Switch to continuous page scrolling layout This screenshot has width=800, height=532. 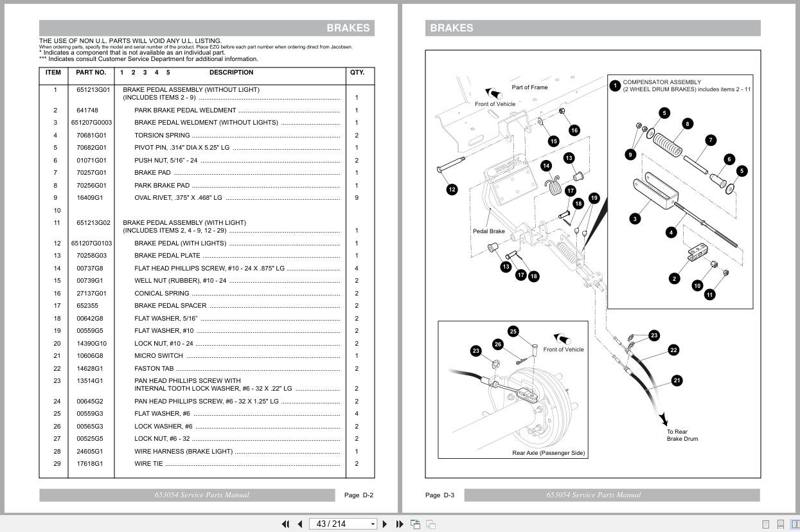pyautogui.click(x=781, y=524)
